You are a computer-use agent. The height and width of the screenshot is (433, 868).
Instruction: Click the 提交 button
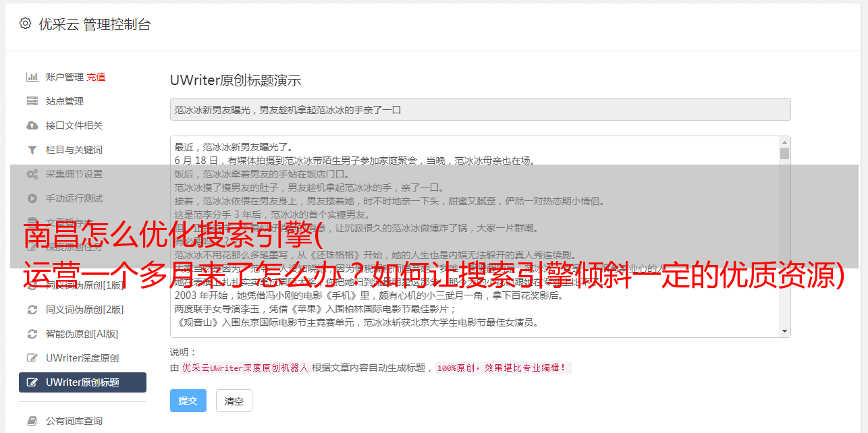click(x=188, y=401)
